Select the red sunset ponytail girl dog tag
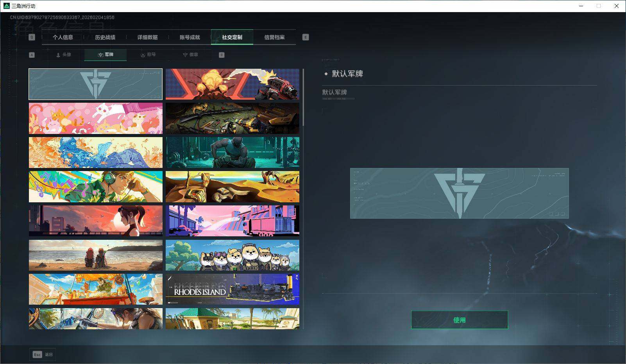The image size is (626, 364). 96,221
